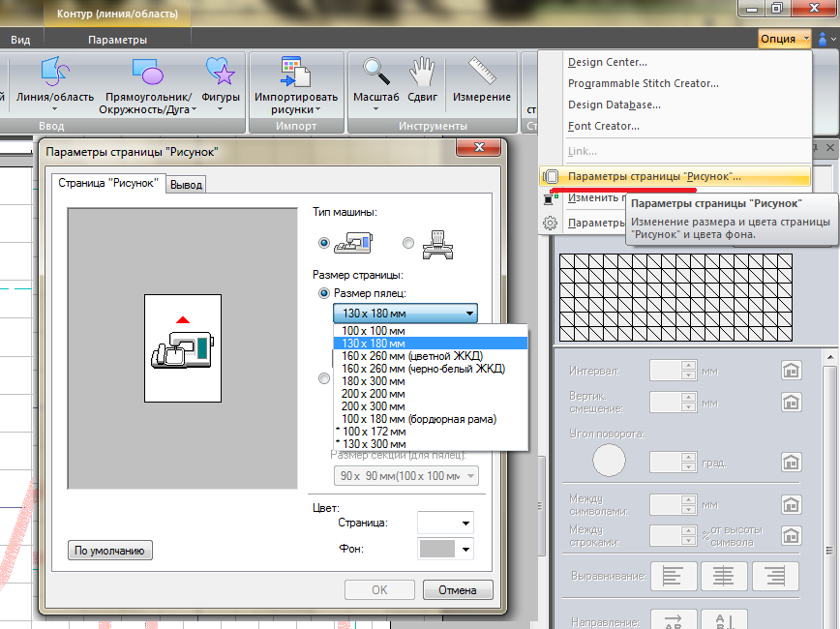Open Design Center from the menu
This screenshot has width=840, height=629.
click(607, 62)
